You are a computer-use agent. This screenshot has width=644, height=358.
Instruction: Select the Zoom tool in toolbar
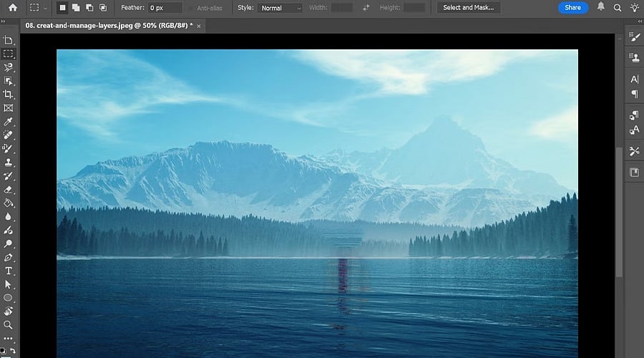pyautogui.click(x=8, y=325)
